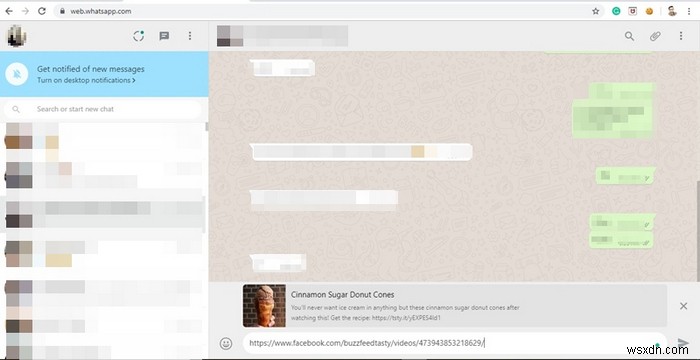Open the WhatsApp Status circle icon
Screen dimensions: 700x360
pos(139,36)
